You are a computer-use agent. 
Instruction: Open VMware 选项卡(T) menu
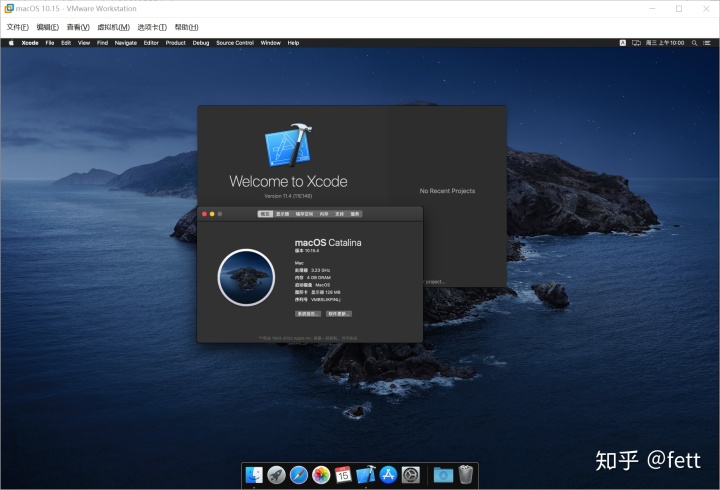152,27
